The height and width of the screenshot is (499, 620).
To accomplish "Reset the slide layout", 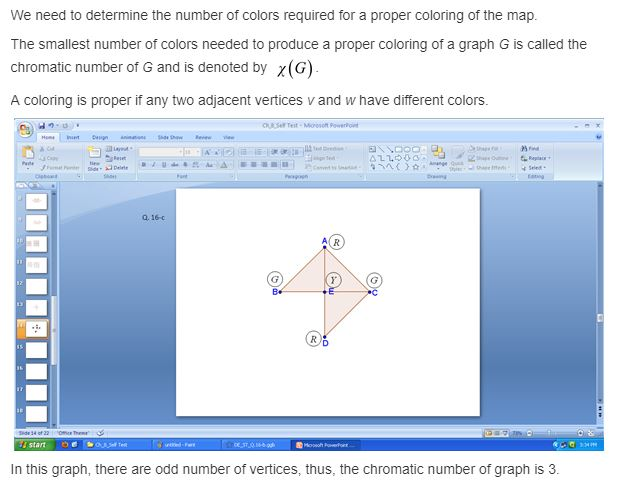I will [x=116, y=158].
